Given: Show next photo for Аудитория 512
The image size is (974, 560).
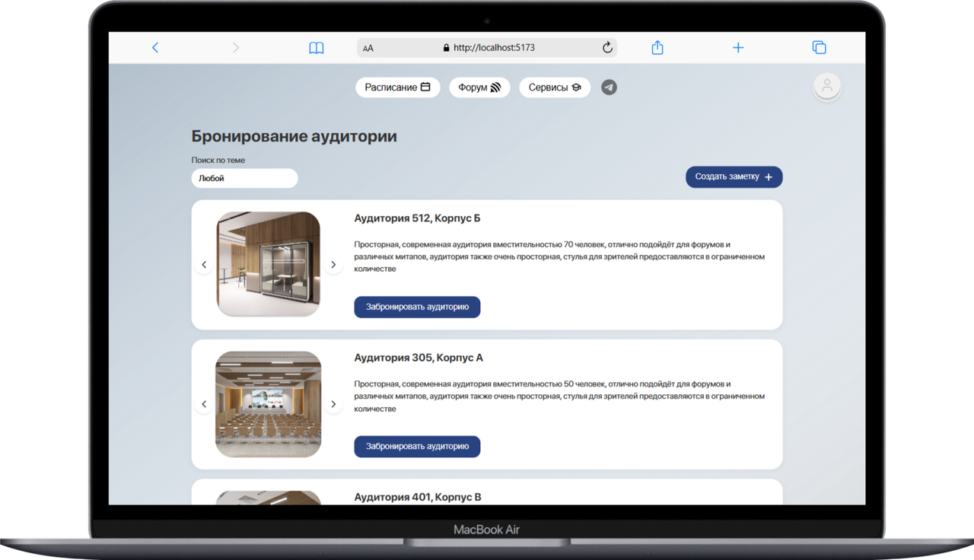Looking at the screenshot, I should [x=333, y=265].
